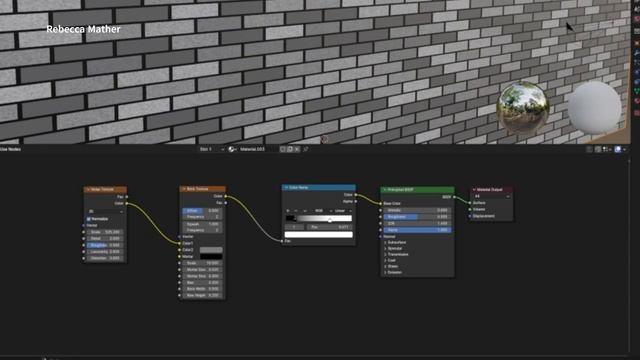640x360 pixels.
Task: Click the Color Ramp active stop index field
Action: 295,227
